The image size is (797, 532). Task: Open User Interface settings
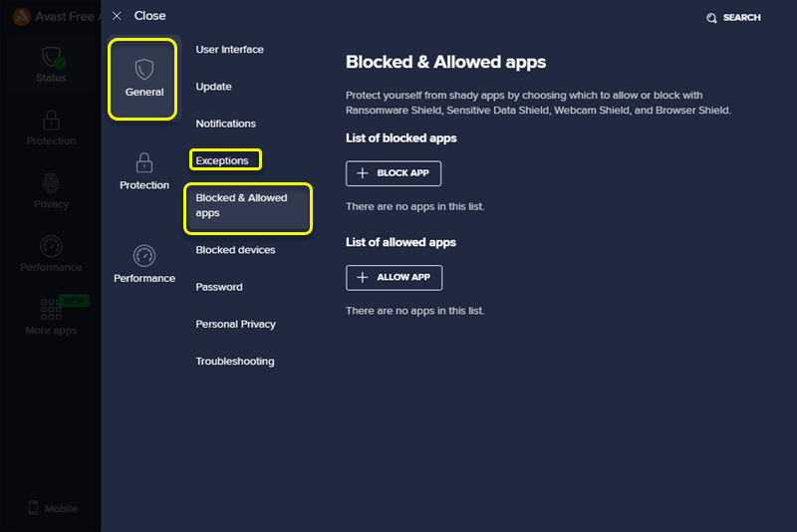click(229, 50)
